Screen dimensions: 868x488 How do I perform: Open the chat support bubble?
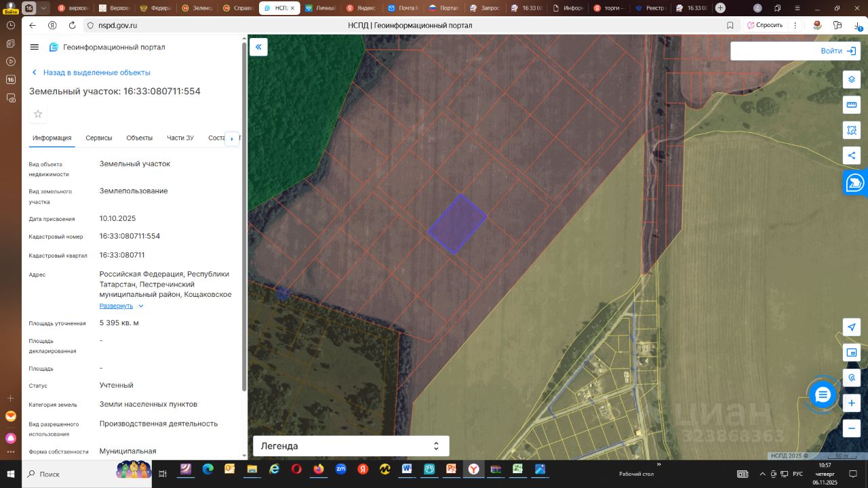tap(823, 395)
